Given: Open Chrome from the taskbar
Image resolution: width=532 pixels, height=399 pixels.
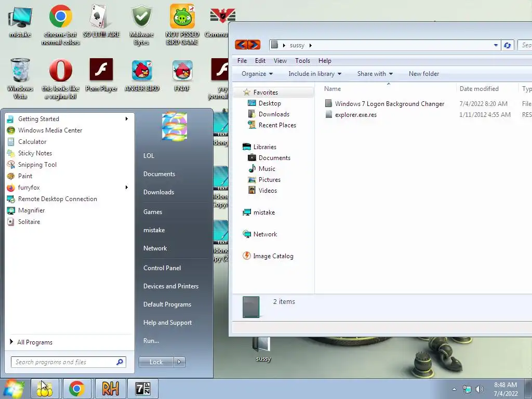Looking at the screenshot, I should [77, 389].
